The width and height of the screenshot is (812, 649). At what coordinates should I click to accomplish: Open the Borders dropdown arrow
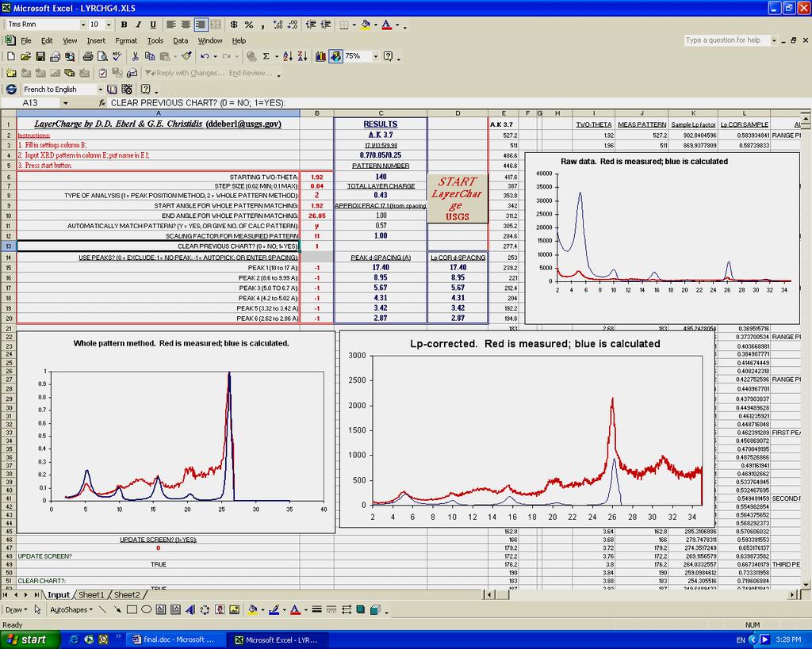point(354,25)
